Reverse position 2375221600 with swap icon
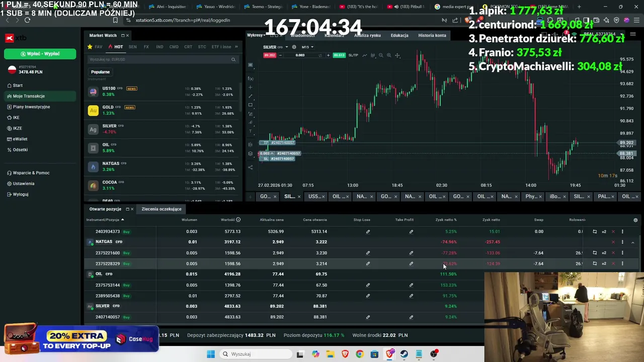This screenshot has width=644, height=362. (595, 253)
